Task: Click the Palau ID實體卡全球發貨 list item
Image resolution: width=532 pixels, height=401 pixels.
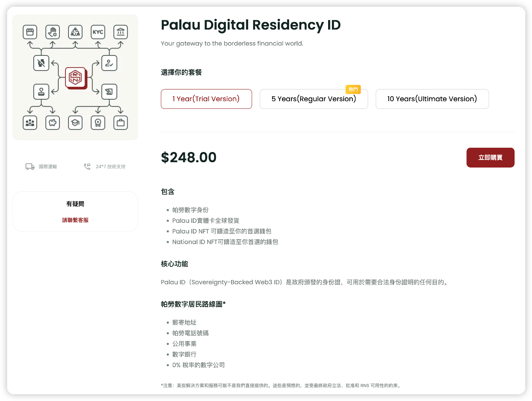Action: point(206,221)
